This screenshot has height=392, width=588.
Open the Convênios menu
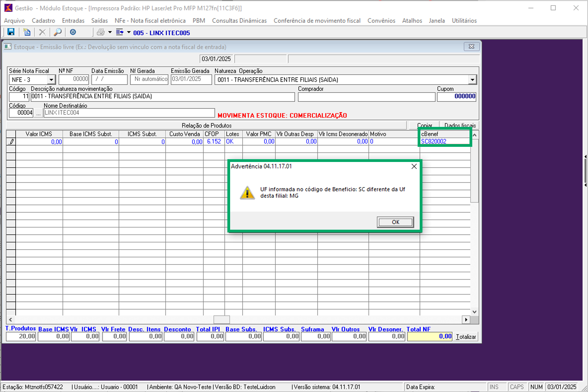381,21
